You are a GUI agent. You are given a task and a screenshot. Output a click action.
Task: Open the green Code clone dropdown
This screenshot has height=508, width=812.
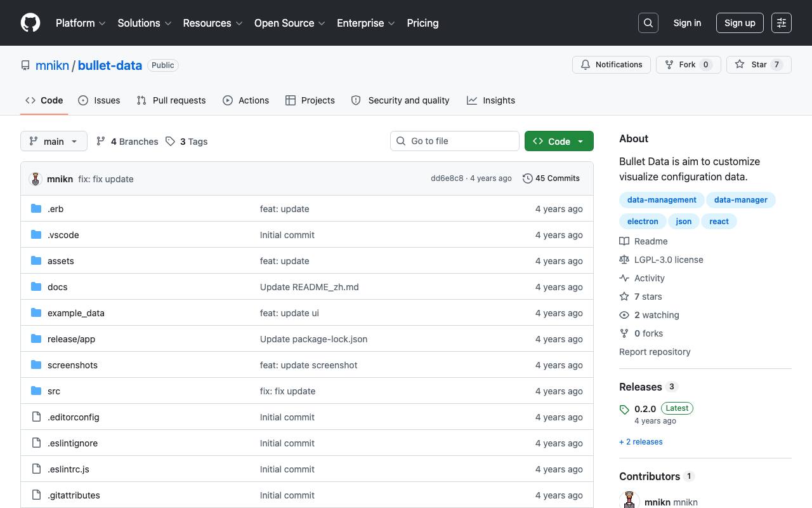tap(559, 141)
